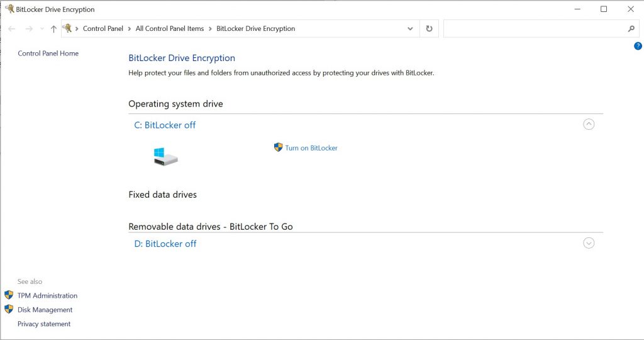644x340 pixels.
Task: Click the Windows drive icon for C:
Action: [165, 156]
